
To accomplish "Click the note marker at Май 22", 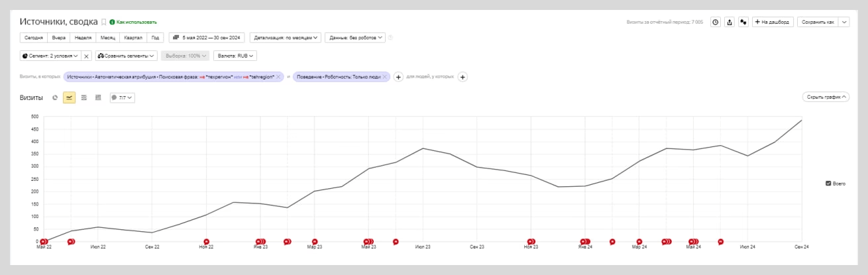I will [x=44, y=242].
